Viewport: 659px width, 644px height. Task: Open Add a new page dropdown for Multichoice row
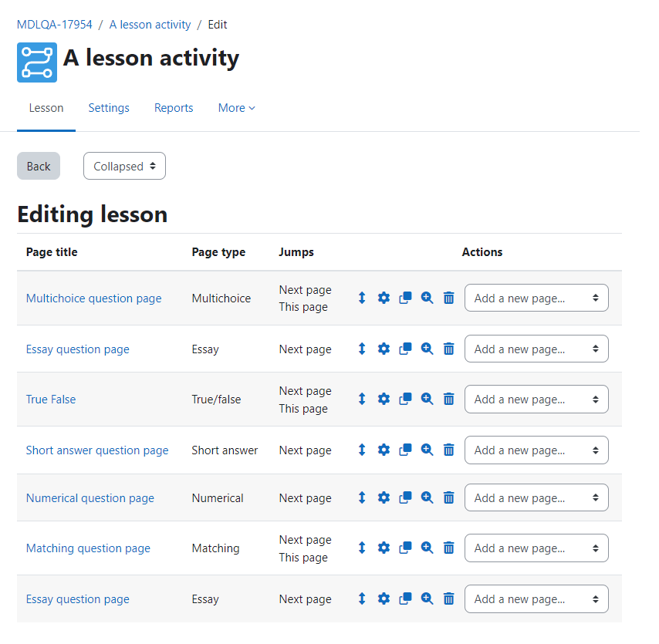(x=536, y=298)
